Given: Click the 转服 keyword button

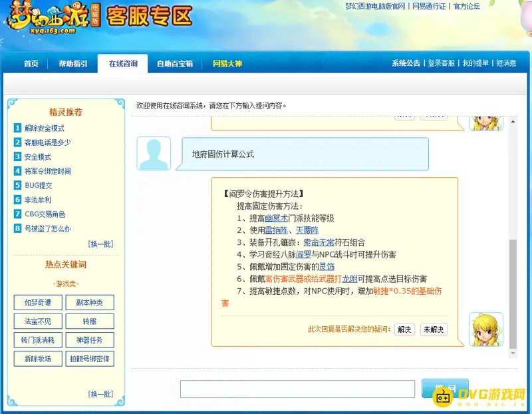Looking at the screenshot, I should click(90, 321).
